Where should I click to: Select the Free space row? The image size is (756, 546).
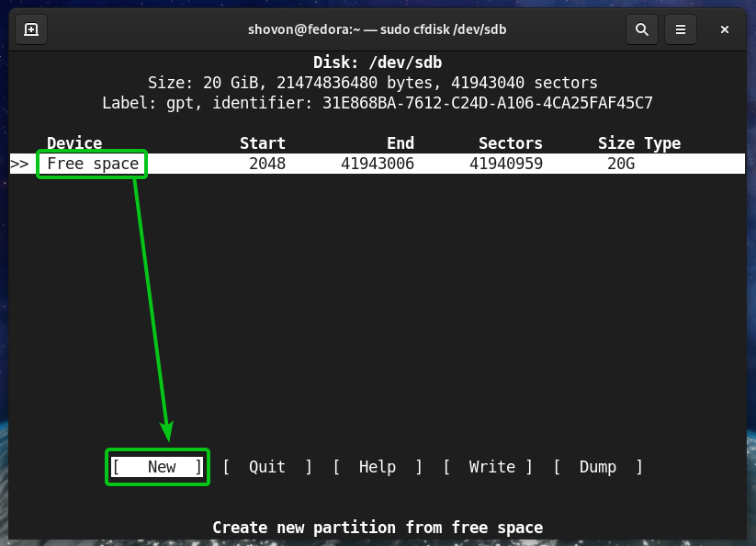point(93,165)
